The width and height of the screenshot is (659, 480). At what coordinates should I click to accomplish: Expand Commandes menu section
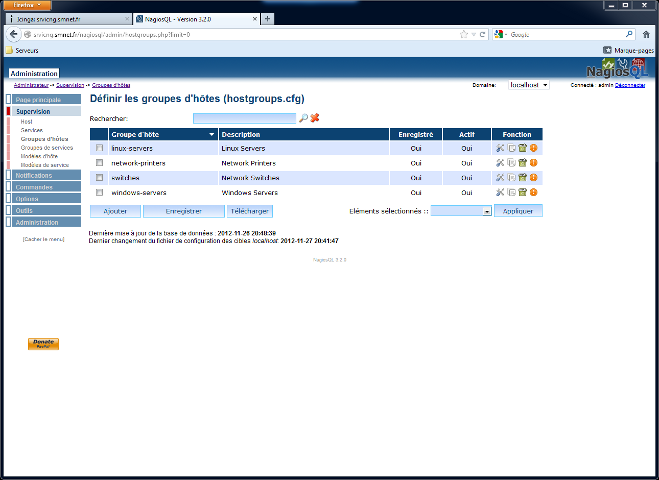44,187
